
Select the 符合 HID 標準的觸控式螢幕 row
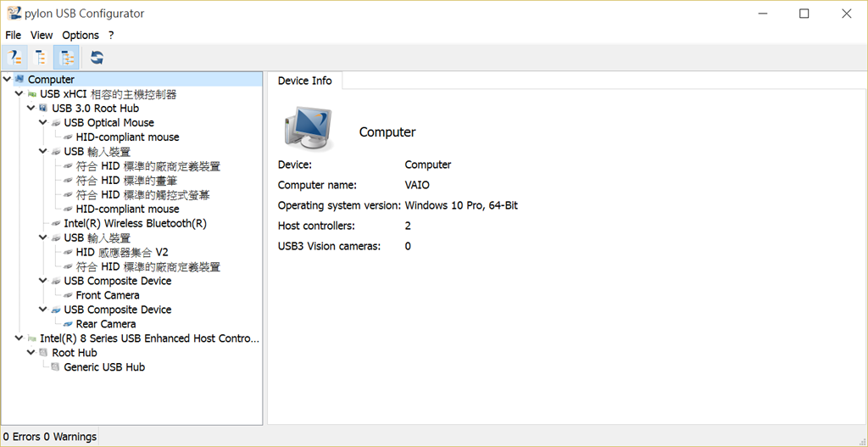tap(142, 195)
